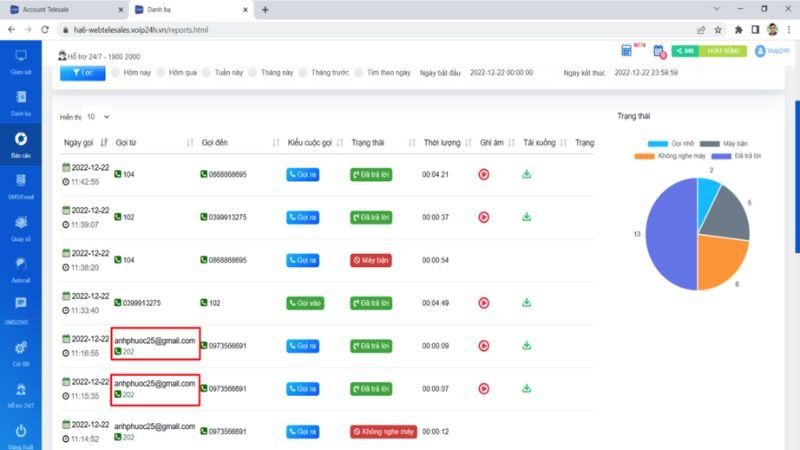Viewport: 800px width, 450px height.
Task: Toggle the Máy bận legend color swatch
Action: tap(710, 144)
